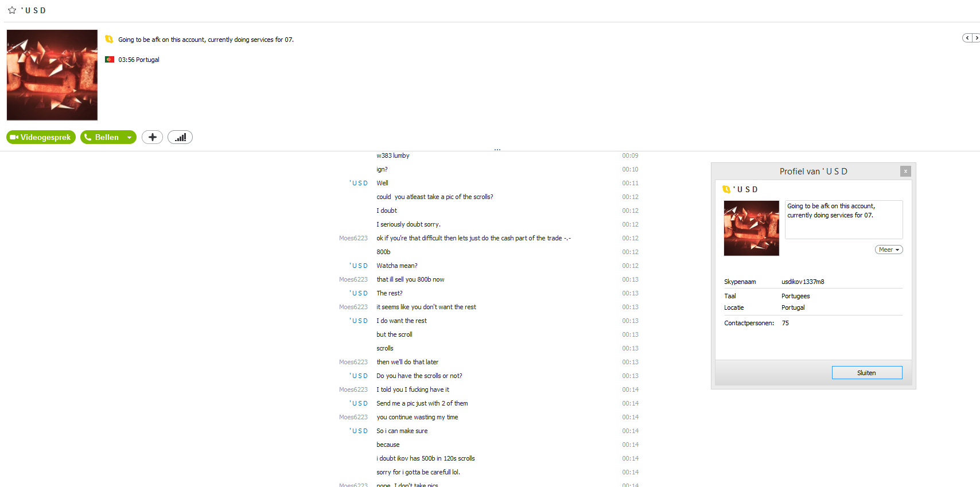
Task: Click the header mood message text about afk
Action: [206, 40]
